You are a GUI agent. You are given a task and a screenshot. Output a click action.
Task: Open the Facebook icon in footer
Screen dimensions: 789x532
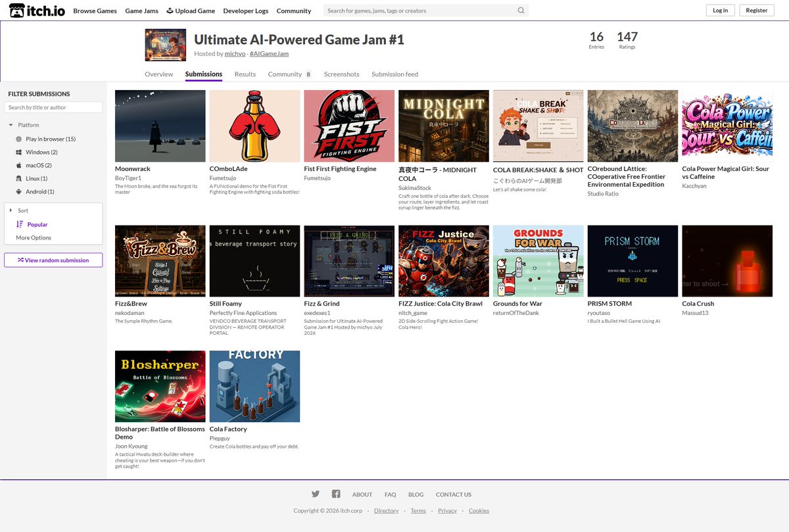336,494
